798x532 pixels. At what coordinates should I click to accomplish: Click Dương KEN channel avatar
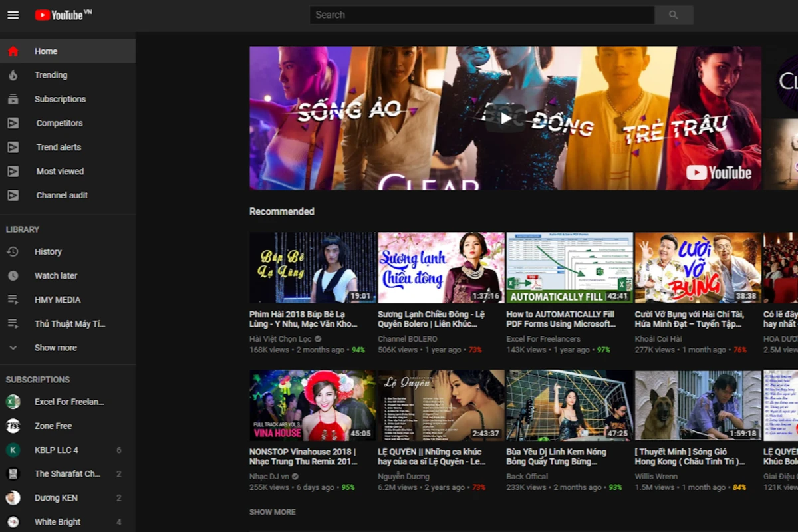tap(13, 498)
